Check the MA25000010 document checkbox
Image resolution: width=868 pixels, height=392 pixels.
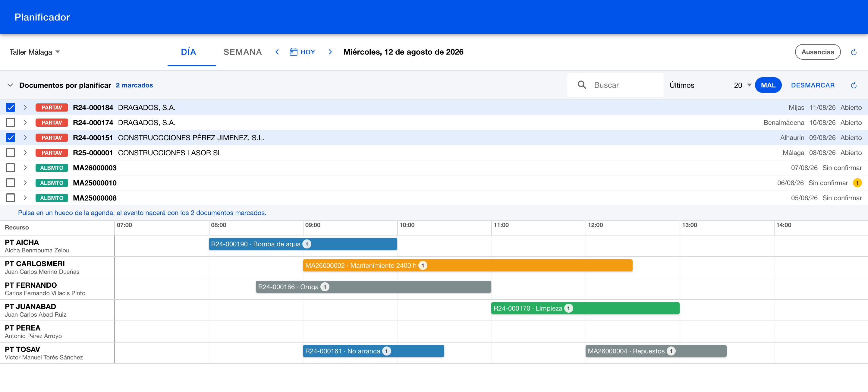coord(11,183)
